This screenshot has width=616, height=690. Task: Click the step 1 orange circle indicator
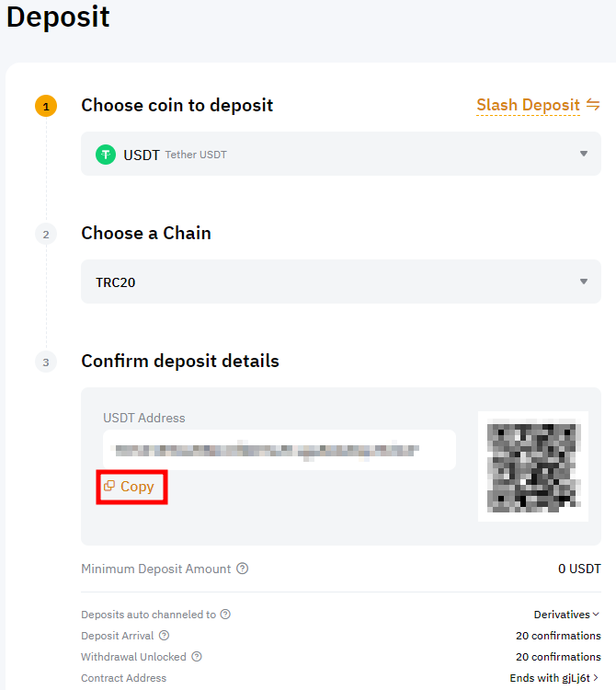(46, 106)
